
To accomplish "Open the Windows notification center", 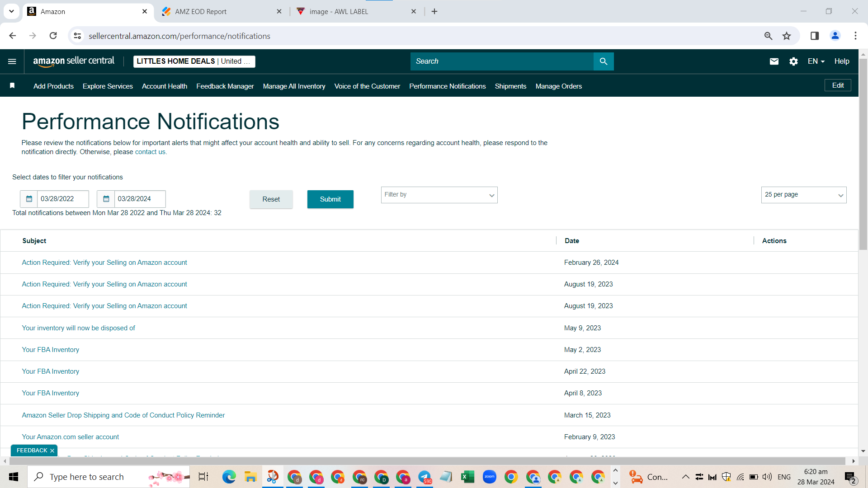I will pos(850,477).
